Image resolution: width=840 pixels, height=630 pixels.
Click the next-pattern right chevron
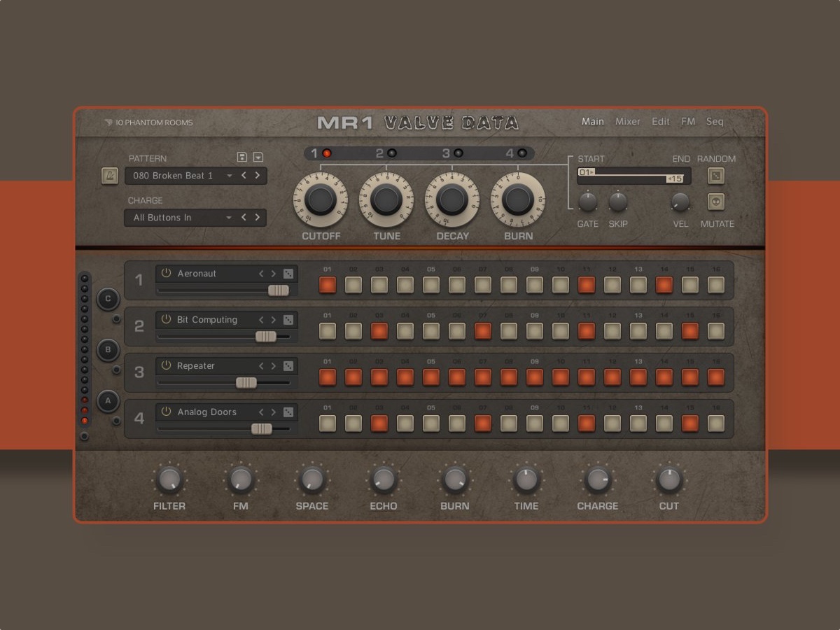click(258, 176)
